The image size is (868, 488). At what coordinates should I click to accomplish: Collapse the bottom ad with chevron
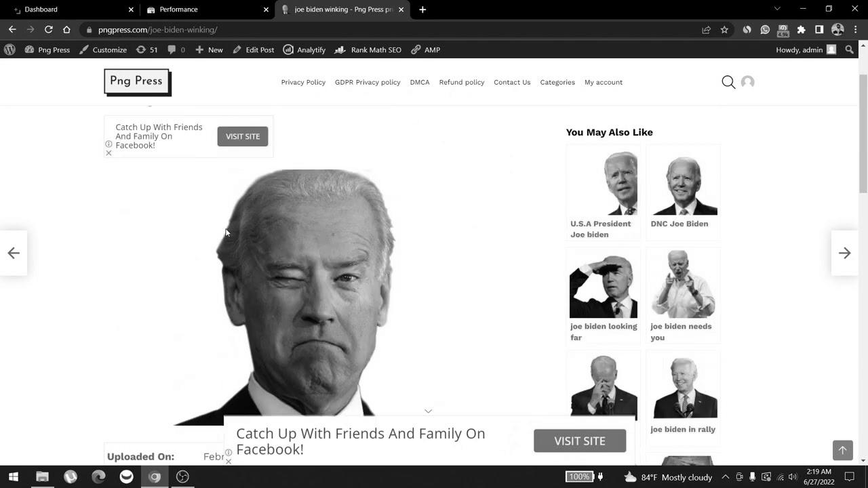tap(428, 411)
